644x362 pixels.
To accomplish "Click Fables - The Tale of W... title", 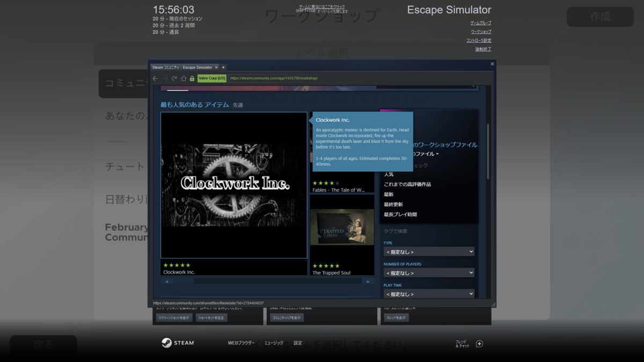I will coord(339,190).
